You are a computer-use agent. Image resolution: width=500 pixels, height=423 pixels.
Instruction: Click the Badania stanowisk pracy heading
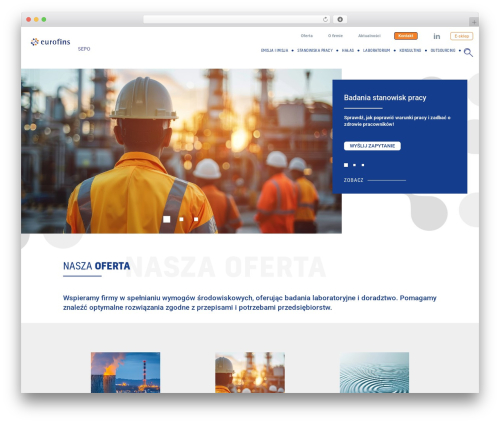(x=385, y=98)
